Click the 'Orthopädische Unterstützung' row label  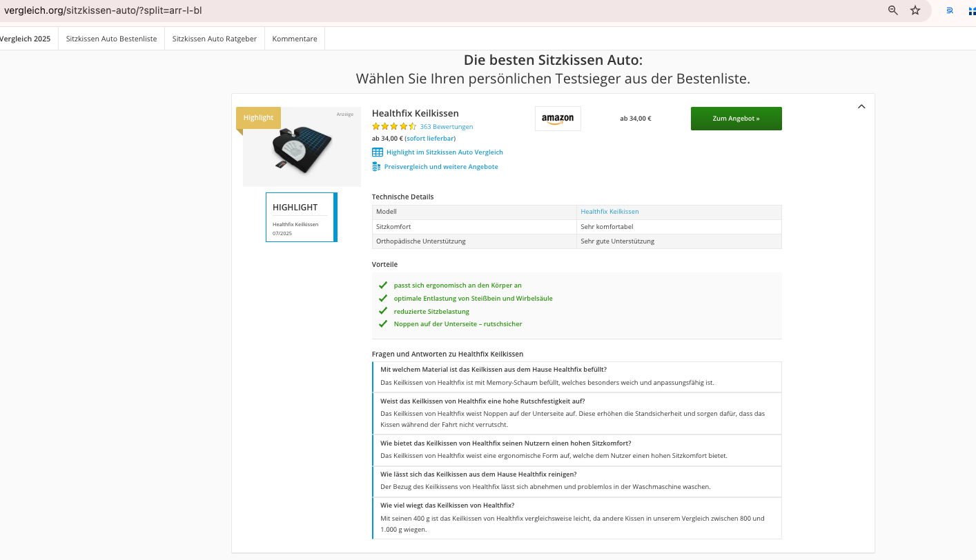tap(421, 241)
